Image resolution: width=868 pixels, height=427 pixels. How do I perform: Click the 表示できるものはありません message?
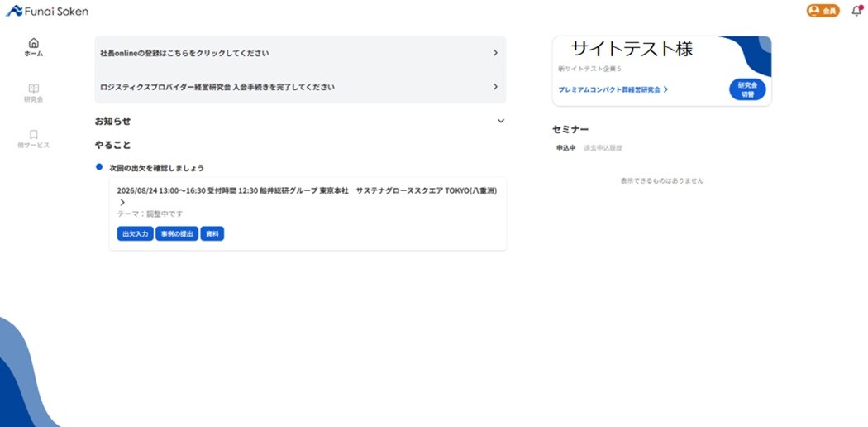[x=662, y=180]
